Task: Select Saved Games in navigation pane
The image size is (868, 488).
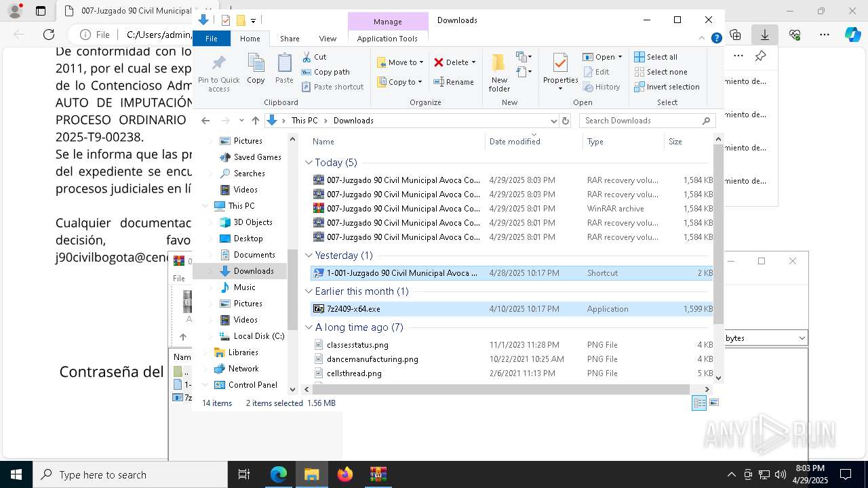Action: click(x=250, y=157)
